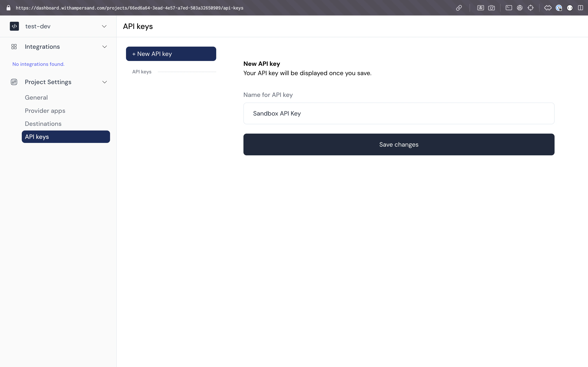
Task: Click the Project Settings icon in sidebar
Action: pyautogui.click(x=14, y=82)
